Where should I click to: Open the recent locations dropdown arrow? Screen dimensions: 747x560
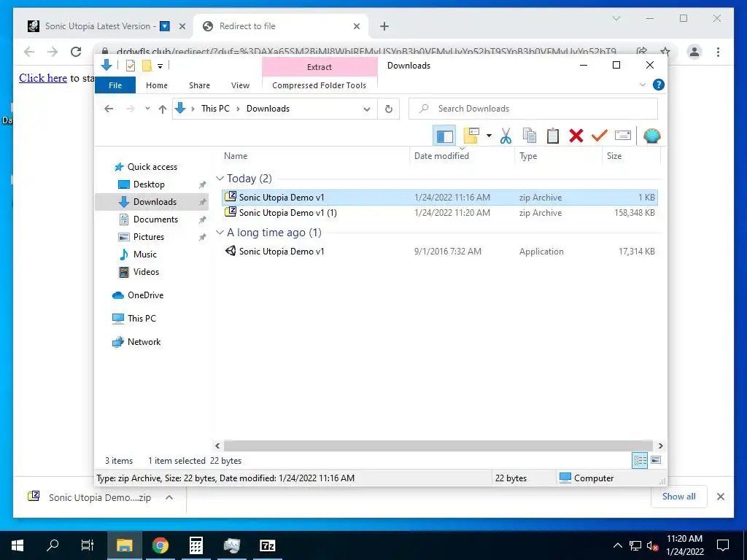147,109
